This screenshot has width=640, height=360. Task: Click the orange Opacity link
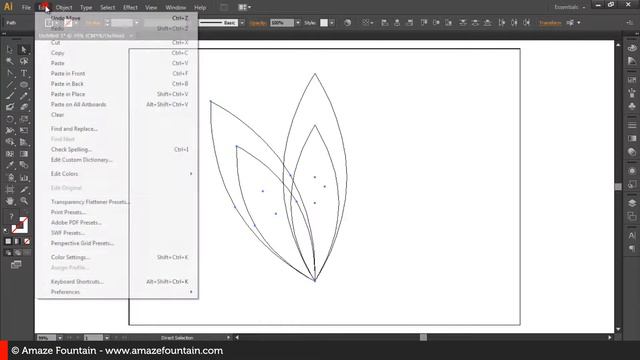point(258,23)
